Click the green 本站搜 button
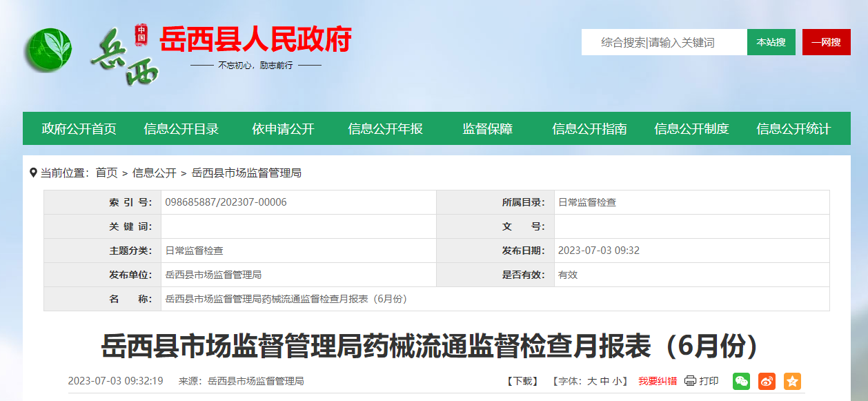Image resolution: width=868 pixels, height=401 pixels. (771, 42)
